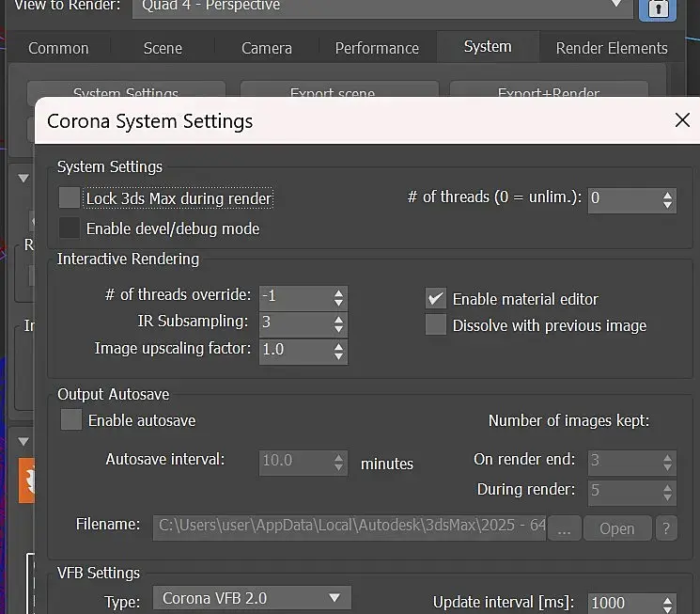Adjust the IR Subsampling spinner arrows

point(339,323)
